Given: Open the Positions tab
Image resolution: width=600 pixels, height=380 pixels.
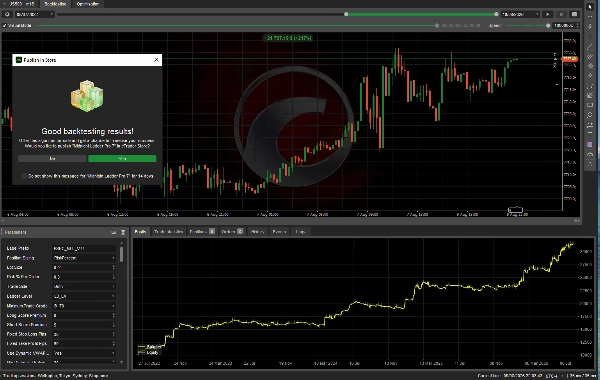Looking at the screenshot, I should [x=202, y=232].
